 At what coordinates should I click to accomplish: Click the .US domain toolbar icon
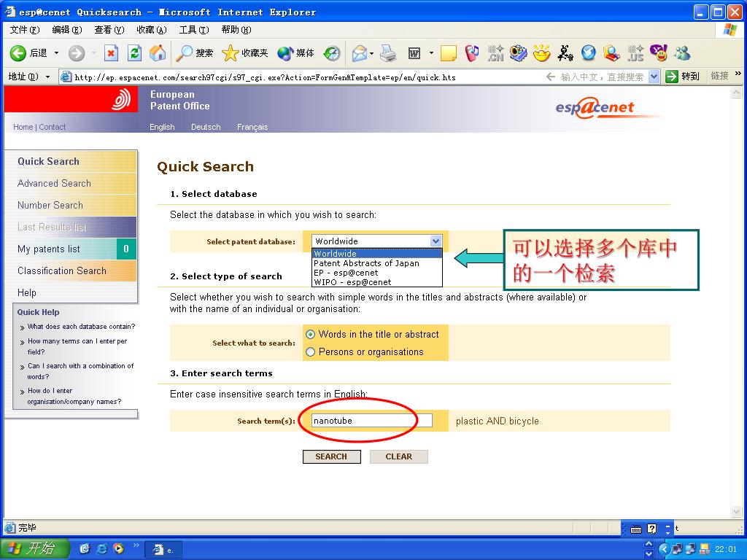635,53
